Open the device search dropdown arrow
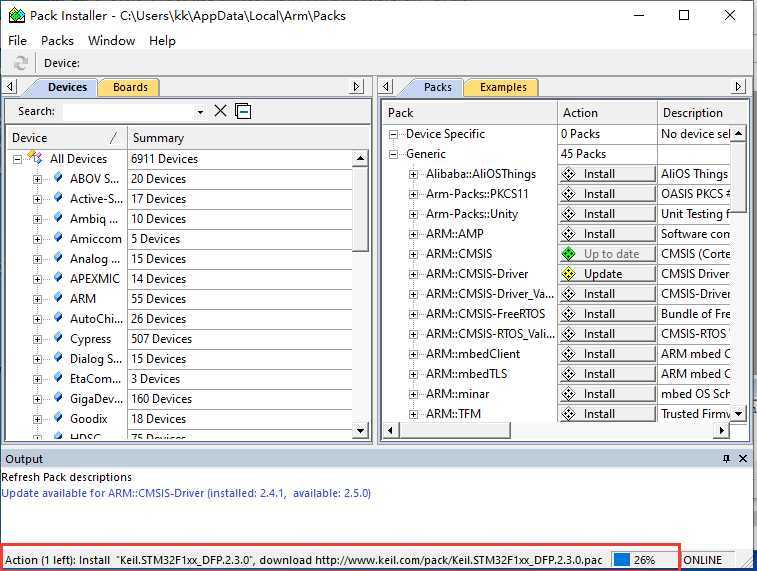757x571 pixels. pos(200,112)
